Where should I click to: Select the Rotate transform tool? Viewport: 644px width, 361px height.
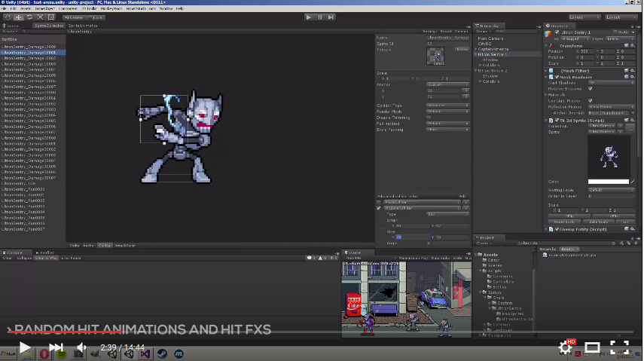29,17
